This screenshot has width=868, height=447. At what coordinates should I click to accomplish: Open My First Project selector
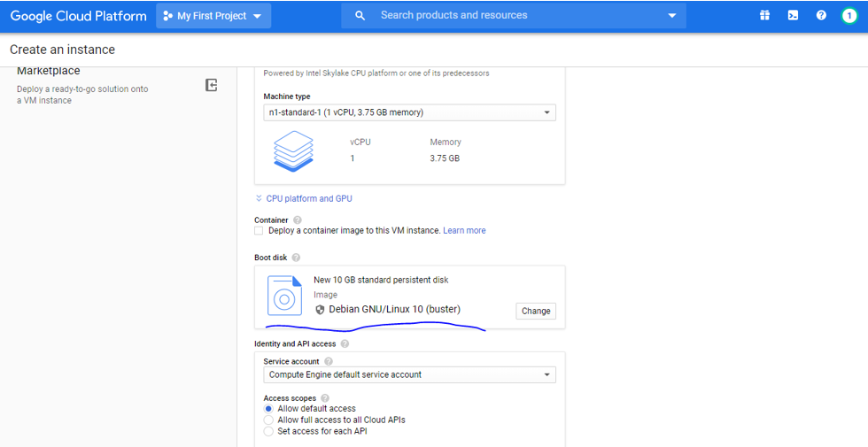(x=213, y=16)
